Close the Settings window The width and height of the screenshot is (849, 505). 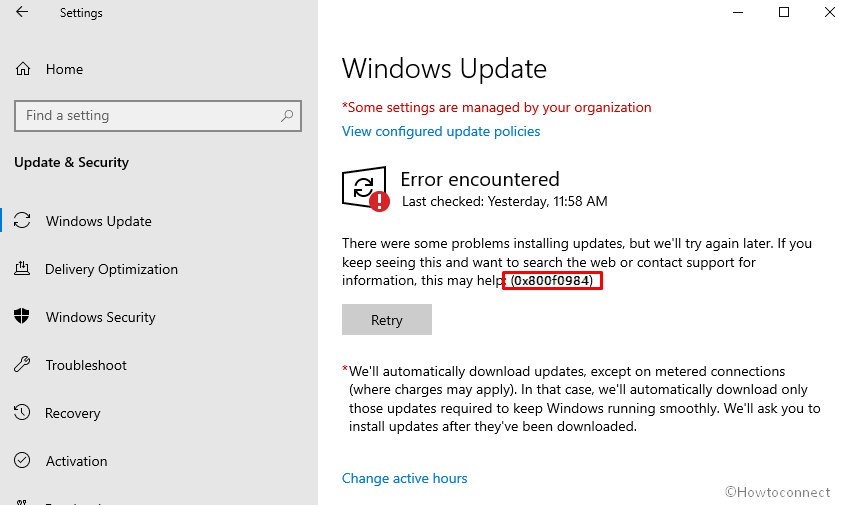point(829,13)
